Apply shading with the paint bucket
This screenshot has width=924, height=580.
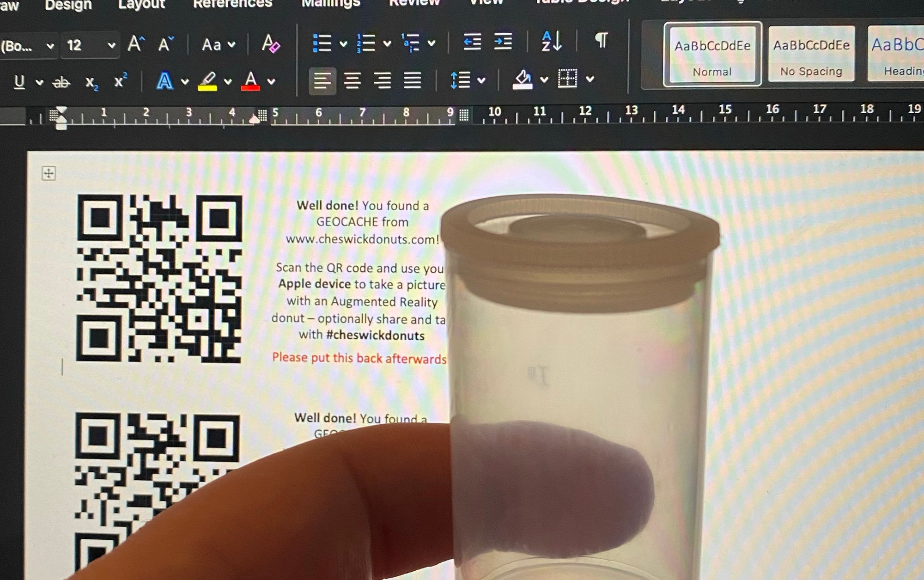click(x=523, y=79)
